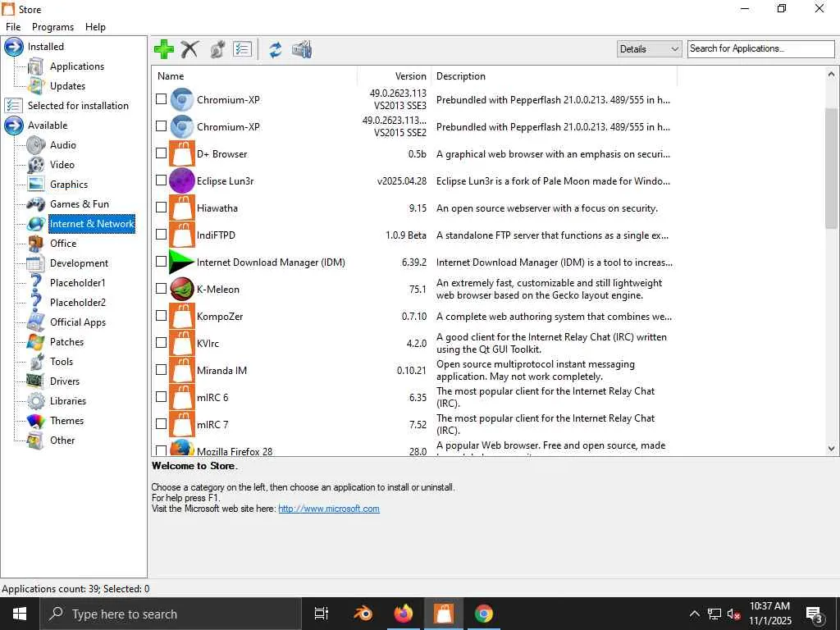This screenshot has height=630, width=840.
Task: Click the Search for Applications field
Action: [x=760, y=48]
